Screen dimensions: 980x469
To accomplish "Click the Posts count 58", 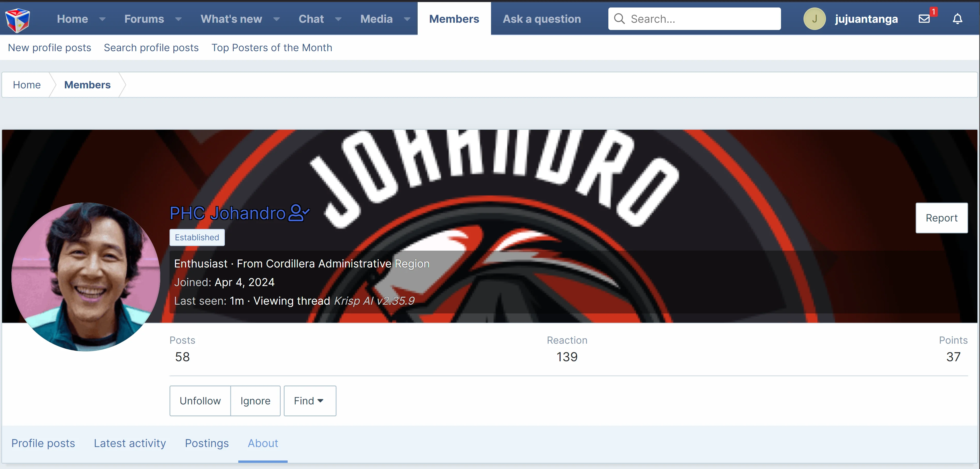I will [x=182, y=356].
